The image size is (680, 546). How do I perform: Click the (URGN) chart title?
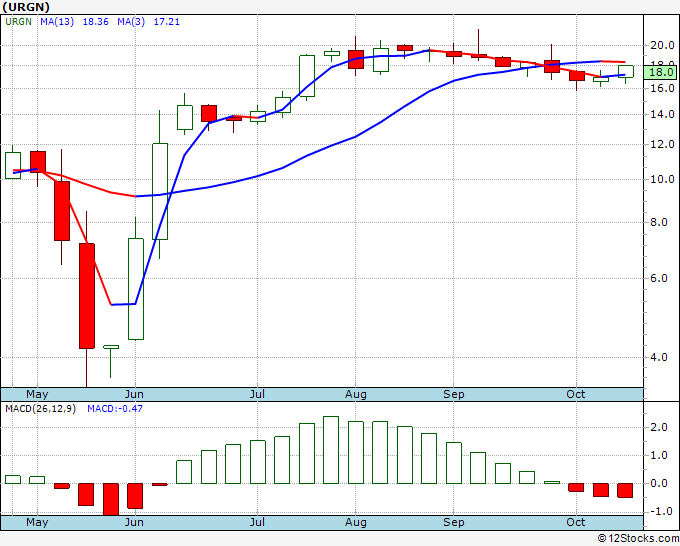(x=26, y=7)
